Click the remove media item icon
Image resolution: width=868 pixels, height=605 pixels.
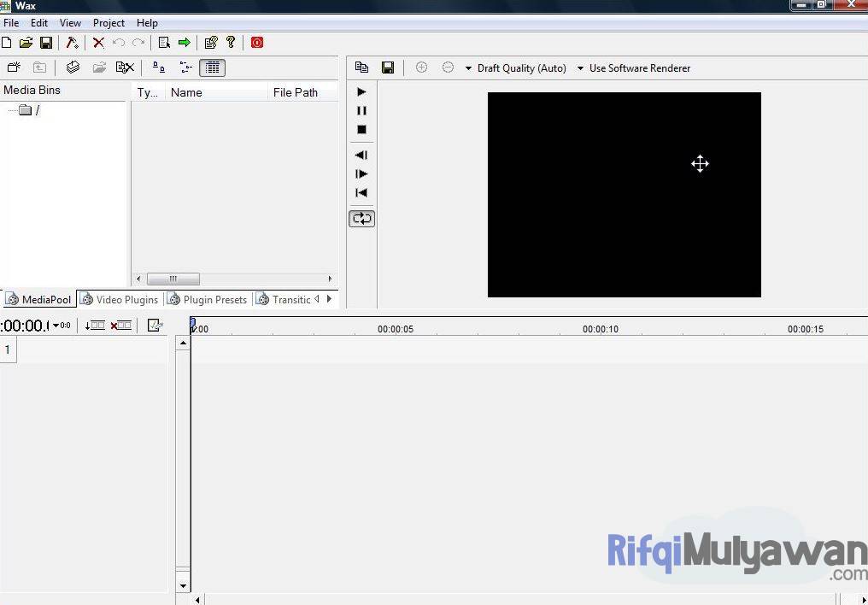pyautogui.click(x=125, y=67)
